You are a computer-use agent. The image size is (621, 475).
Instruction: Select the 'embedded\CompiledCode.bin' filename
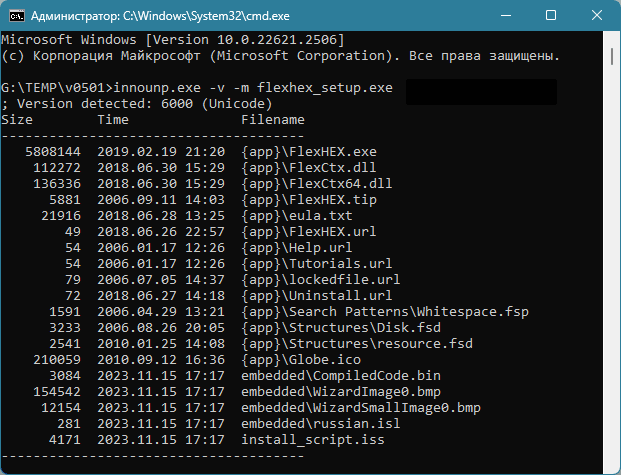tap(341, 376)
